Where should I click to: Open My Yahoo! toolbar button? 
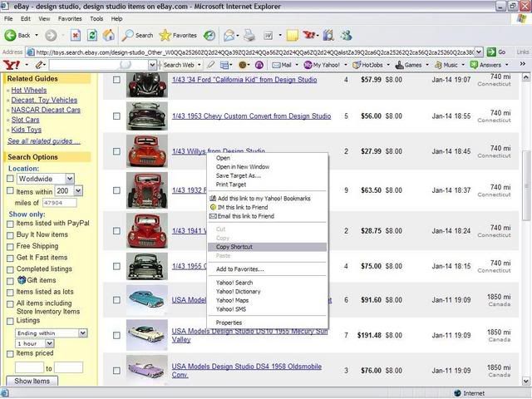322,65
